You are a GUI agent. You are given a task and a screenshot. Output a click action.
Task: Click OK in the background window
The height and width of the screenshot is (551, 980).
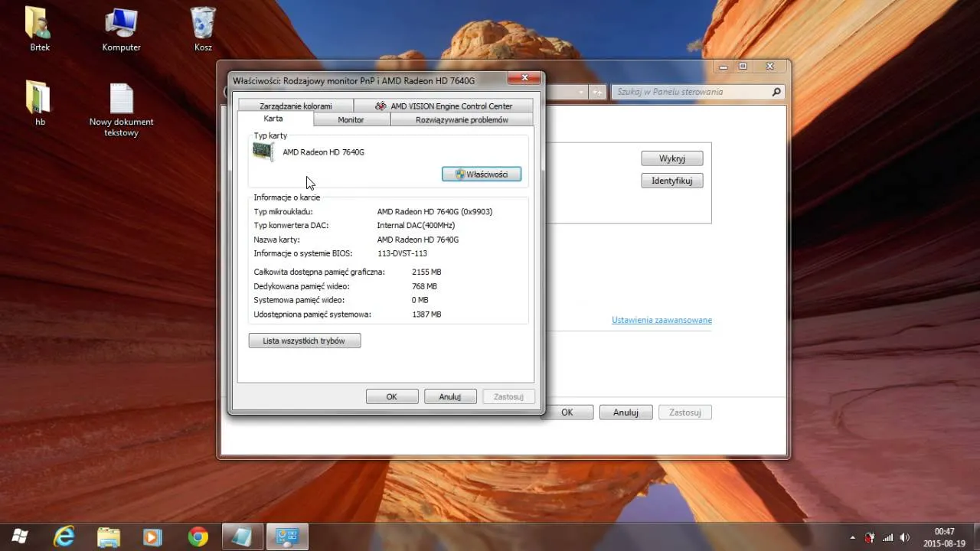click(x=567, y=412)
